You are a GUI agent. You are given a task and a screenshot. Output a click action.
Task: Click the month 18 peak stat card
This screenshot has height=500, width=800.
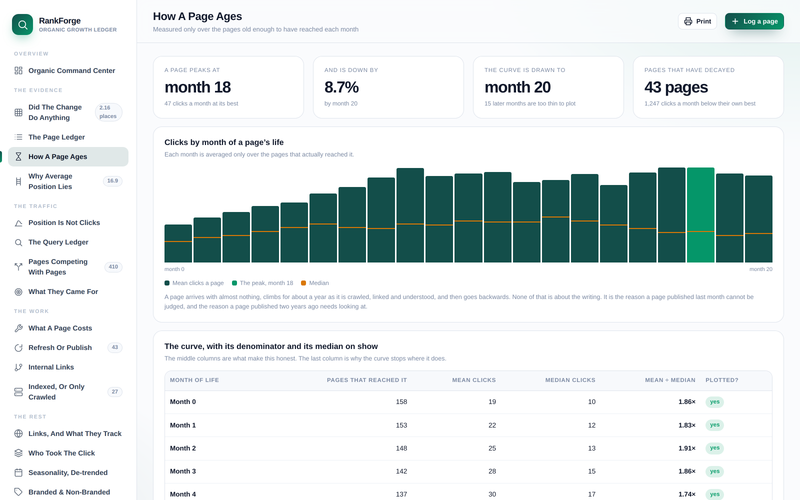point(229,87)
